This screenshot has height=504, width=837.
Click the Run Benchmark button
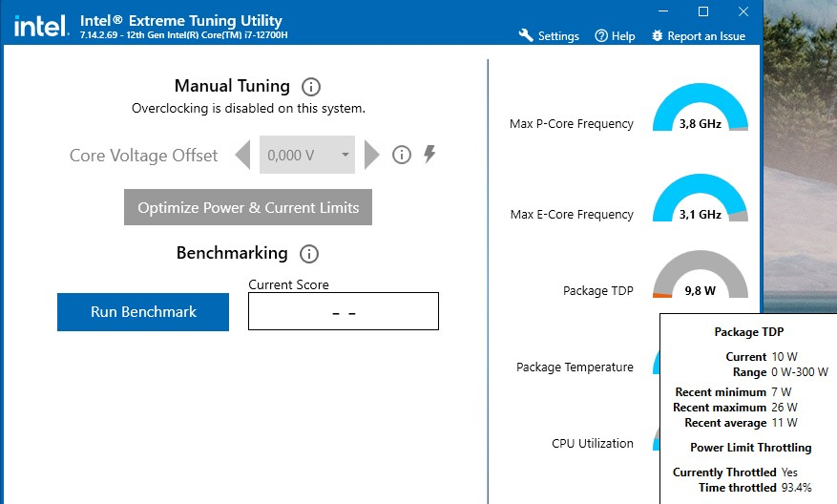click(143, 312)
